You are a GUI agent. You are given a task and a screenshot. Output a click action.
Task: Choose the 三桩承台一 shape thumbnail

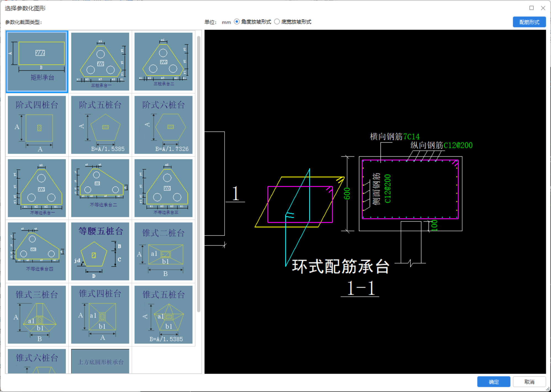(x=100, y=61)
